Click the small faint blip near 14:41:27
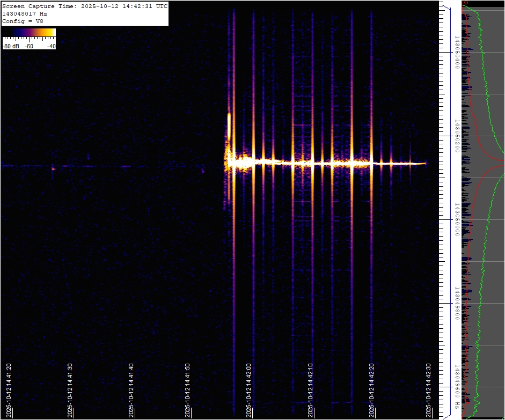Viewport: 505px width, 420px height. point(53,168)
